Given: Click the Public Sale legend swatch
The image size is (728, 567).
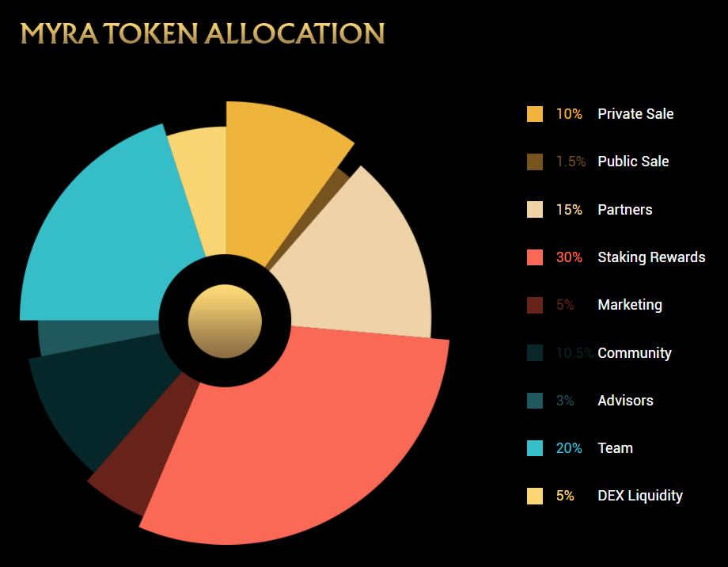Looking at the screenshot, I should 535,162.
